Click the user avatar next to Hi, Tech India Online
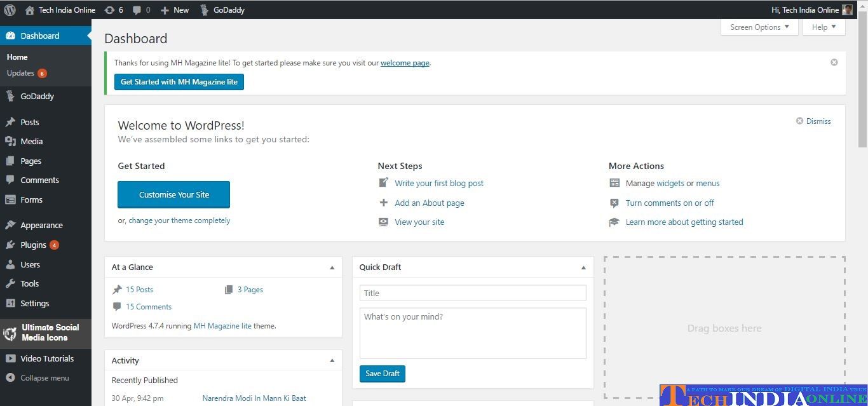Screen dimensions: 868x406 coord(847,10)
